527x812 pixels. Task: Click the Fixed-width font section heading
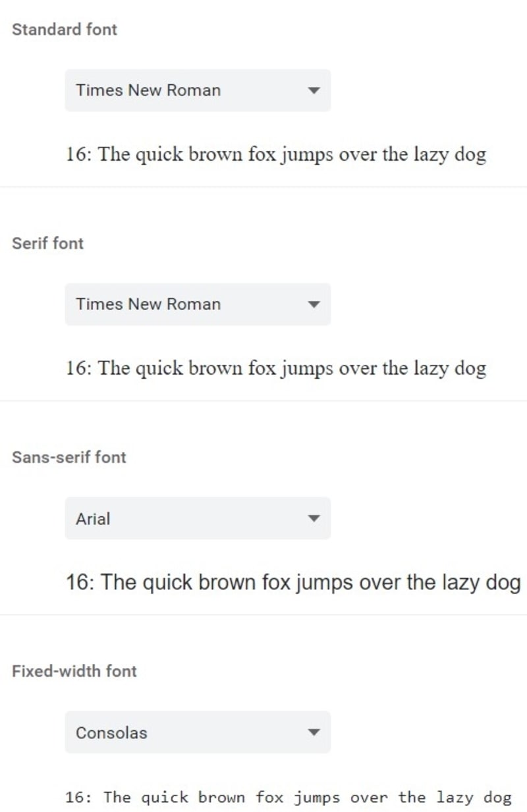pos(73,671)
